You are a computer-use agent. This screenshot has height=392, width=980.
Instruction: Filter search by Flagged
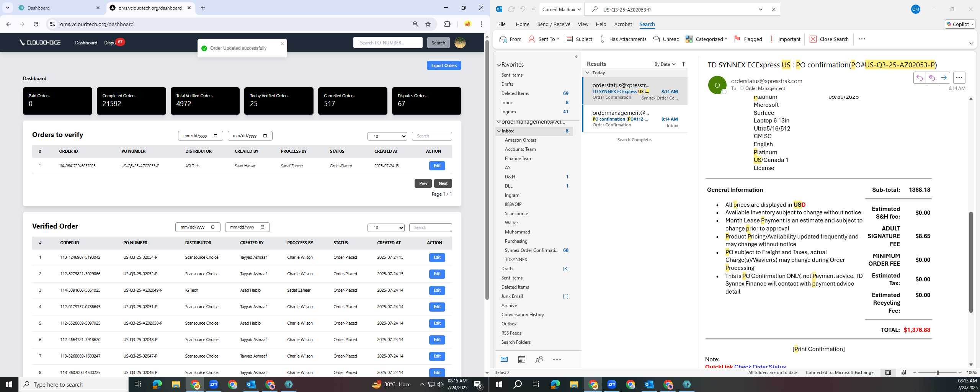pyautogui.click(x=748, y=39)
